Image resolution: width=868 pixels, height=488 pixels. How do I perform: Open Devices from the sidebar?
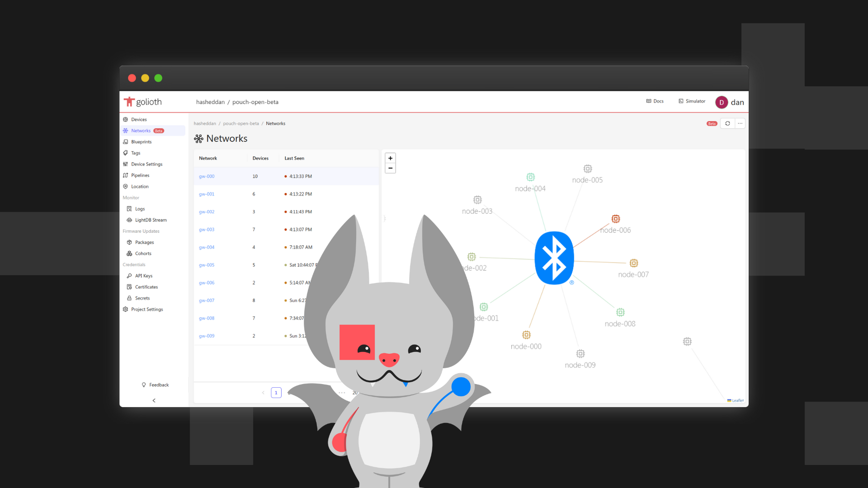point(138,119)
